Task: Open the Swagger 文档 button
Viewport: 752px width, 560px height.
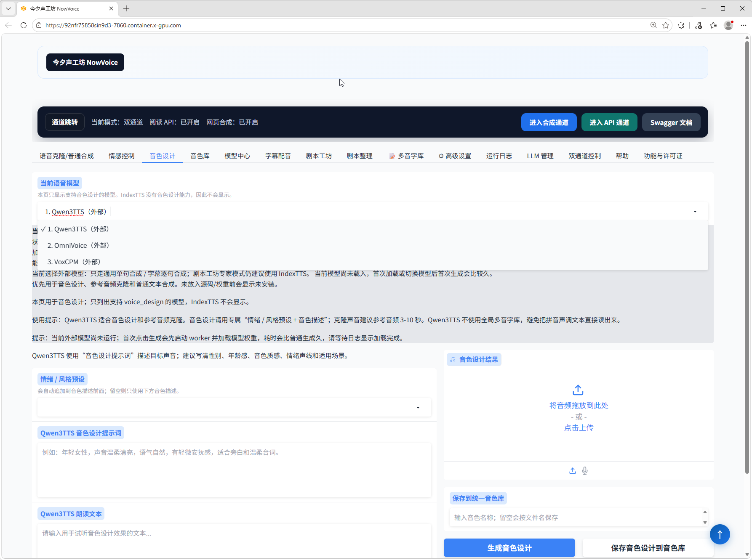Action: [671, 122]
